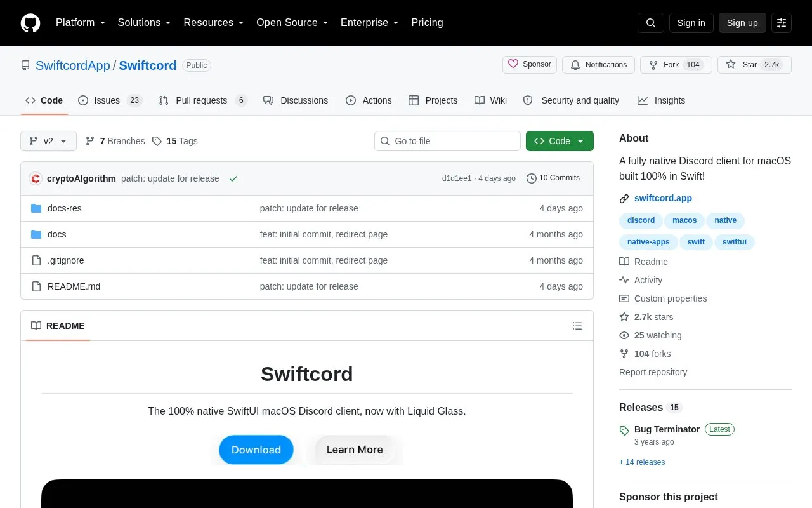Expand the Solutions menu

point(145,23)
